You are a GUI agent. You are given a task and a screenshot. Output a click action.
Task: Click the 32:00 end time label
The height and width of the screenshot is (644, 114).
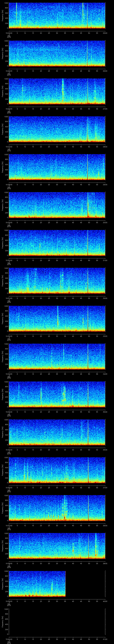[105, 298]
